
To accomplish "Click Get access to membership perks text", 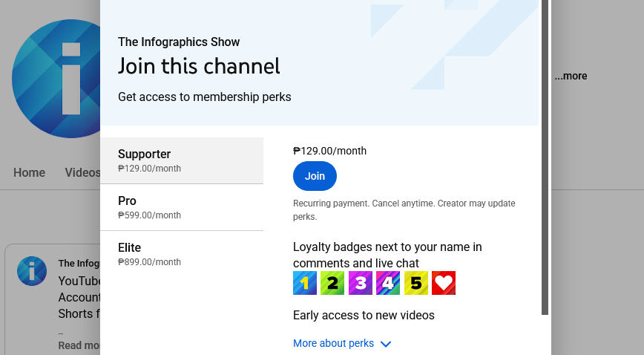I will [205, 97].
